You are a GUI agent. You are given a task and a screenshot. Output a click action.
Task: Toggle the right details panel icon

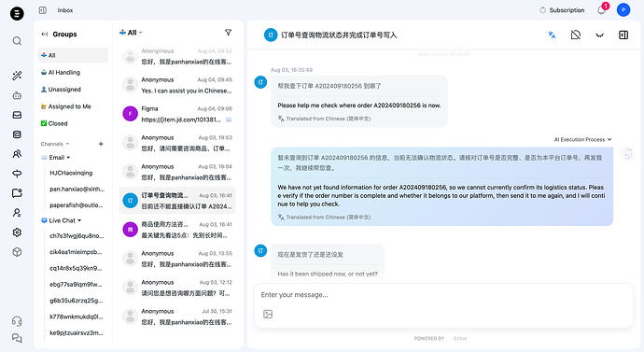click(623, 35)
